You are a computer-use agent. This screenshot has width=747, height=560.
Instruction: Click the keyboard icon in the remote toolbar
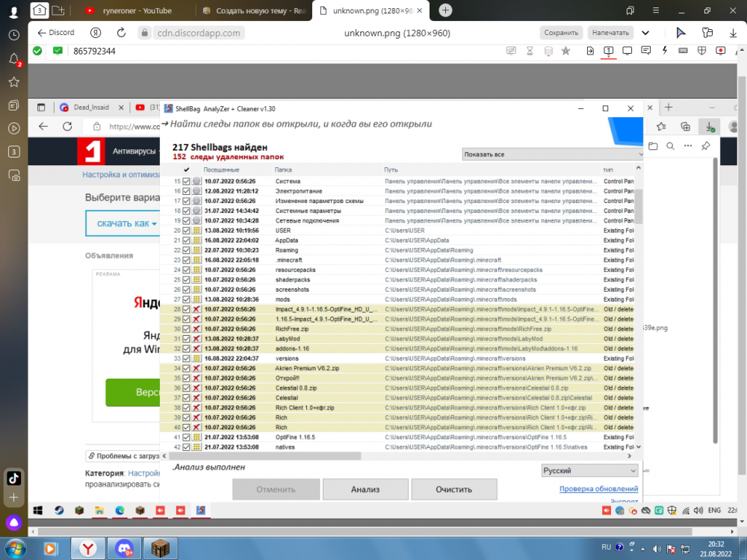(x=684, y=51)
